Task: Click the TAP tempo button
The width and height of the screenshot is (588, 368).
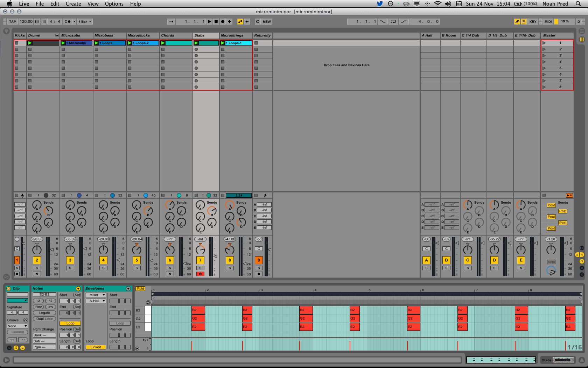Action: pos(13,21)
